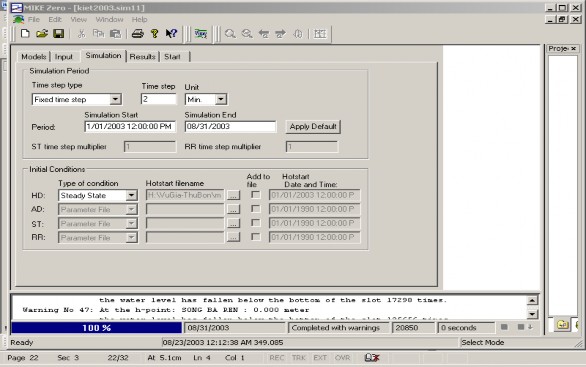Switch to the Results tab
The image size is (586, 367).
point(142,57)
